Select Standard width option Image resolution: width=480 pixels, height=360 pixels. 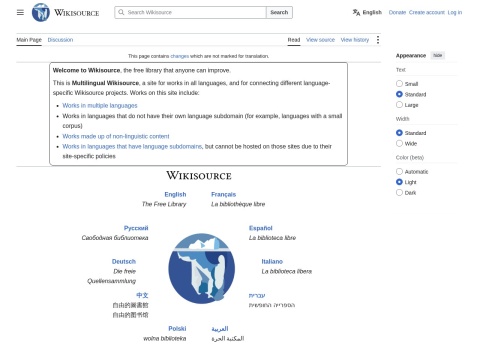399,133
